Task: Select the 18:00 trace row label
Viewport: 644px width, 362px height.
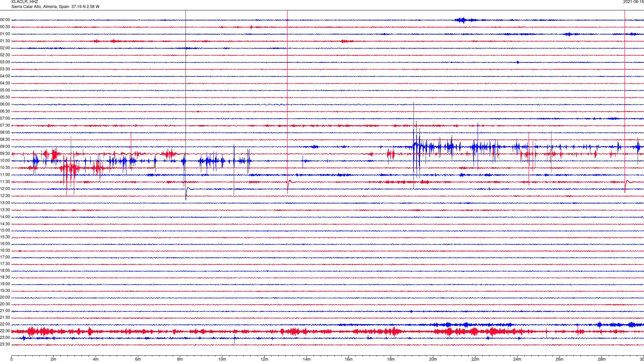Action: point(5,270)
